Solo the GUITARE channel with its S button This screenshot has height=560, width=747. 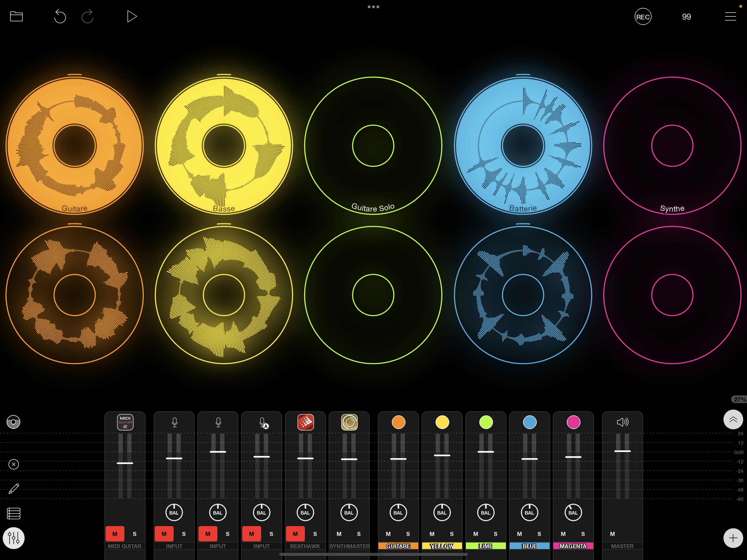pyautogui.click(x=408, y=534)
